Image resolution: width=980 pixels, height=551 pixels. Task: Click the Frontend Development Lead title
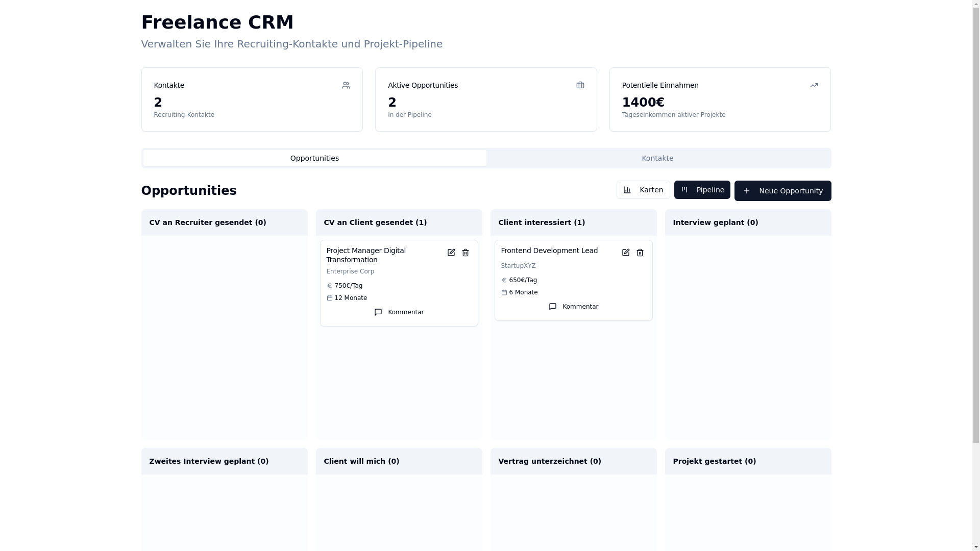click(x=549, y=251)
